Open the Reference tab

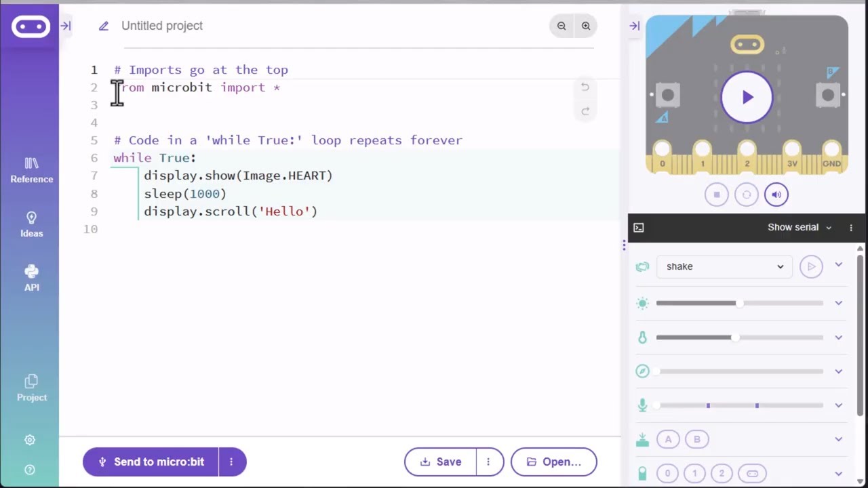click(31, 170)
